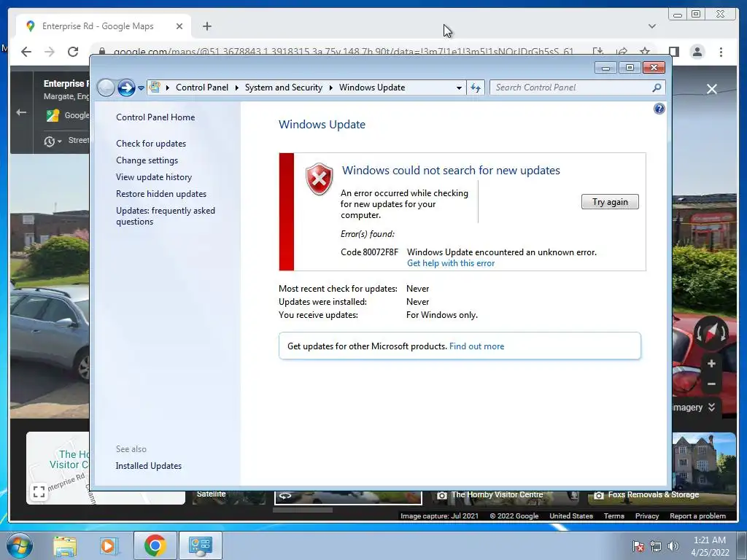Viewport: 747px width, 560px height.
Task: Open Windows Start menu orb
Action: tap(20, 545)
